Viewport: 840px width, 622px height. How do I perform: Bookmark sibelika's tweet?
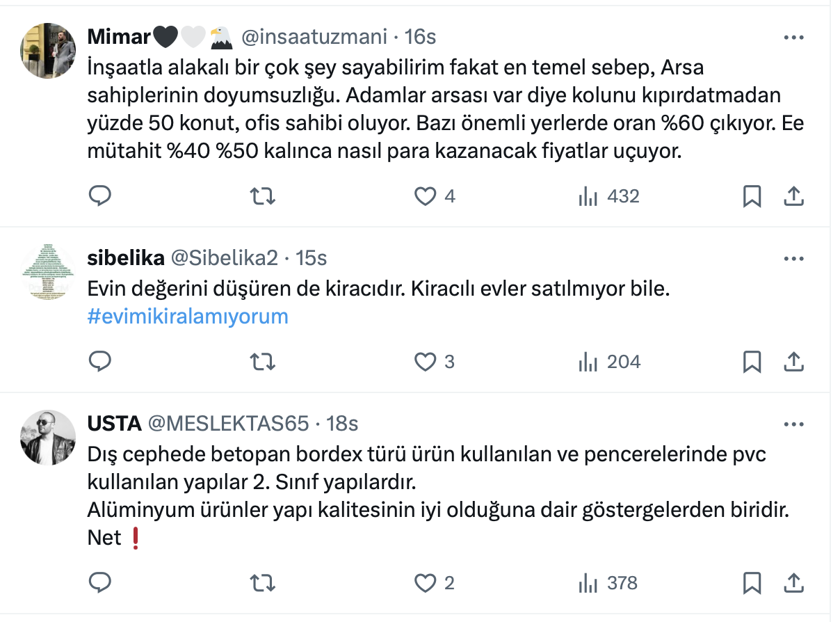pyautogui.click(x=752, y=362)
